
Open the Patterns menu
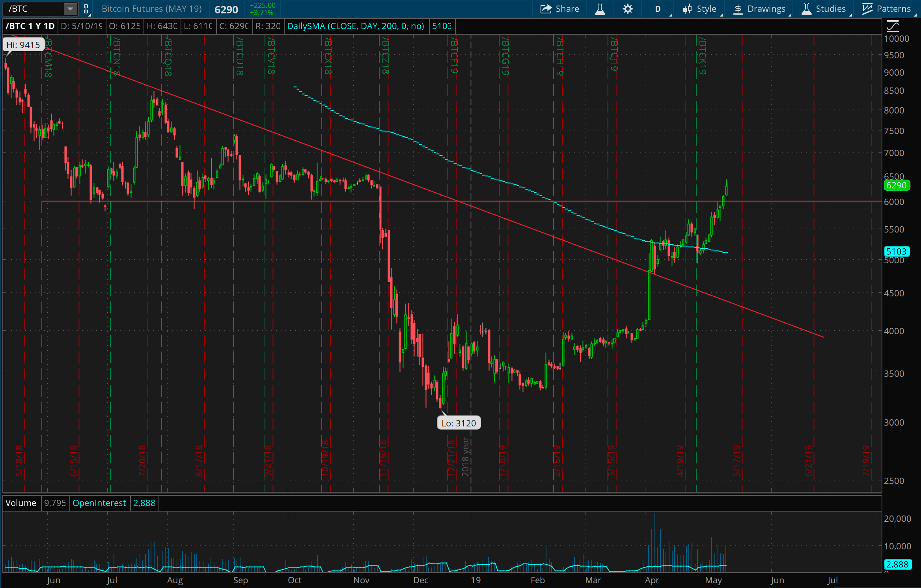pyautogui.click(x=887, y=9)
